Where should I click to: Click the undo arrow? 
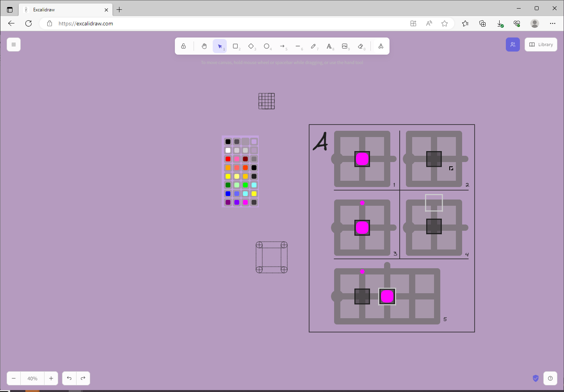69,378
